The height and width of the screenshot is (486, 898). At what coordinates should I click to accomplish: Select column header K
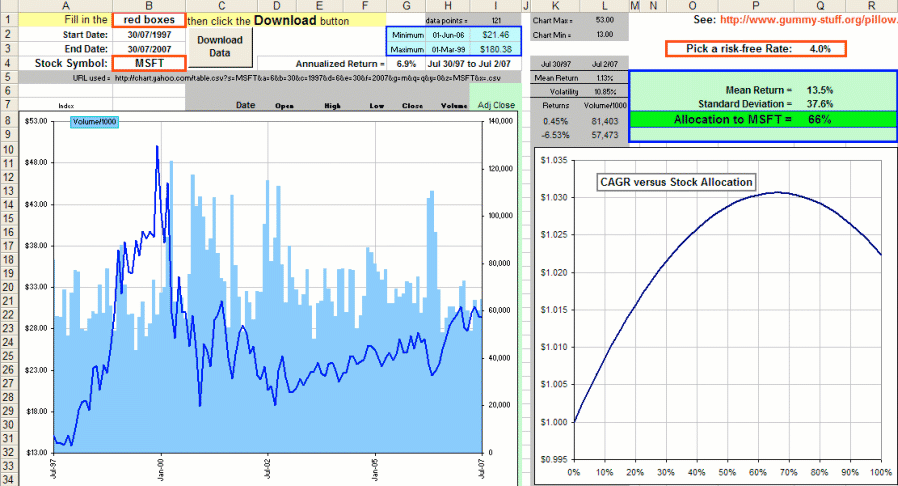pos(556,6)
